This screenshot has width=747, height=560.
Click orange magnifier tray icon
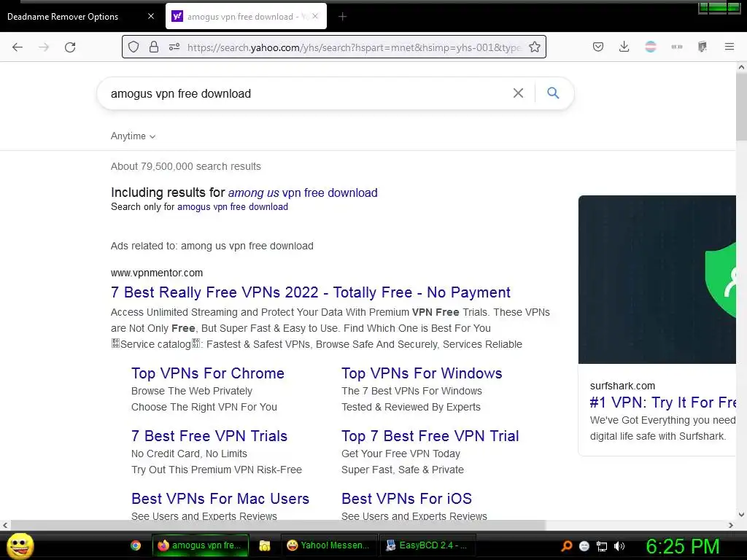(566, 546)
